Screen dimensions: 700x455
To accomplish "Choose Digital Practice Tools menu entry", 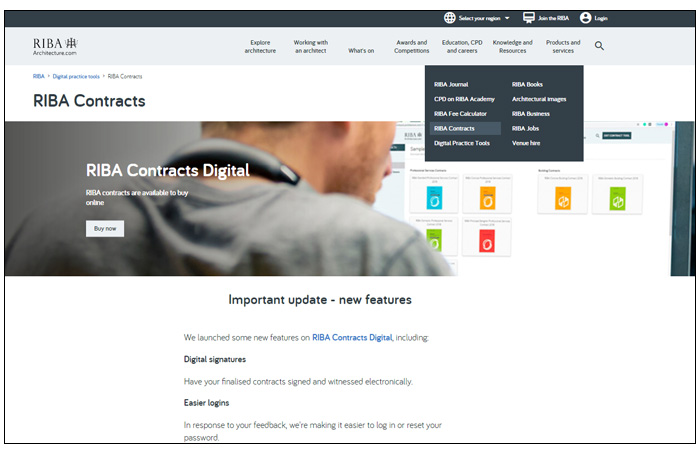I will click(x=462, y=143).
